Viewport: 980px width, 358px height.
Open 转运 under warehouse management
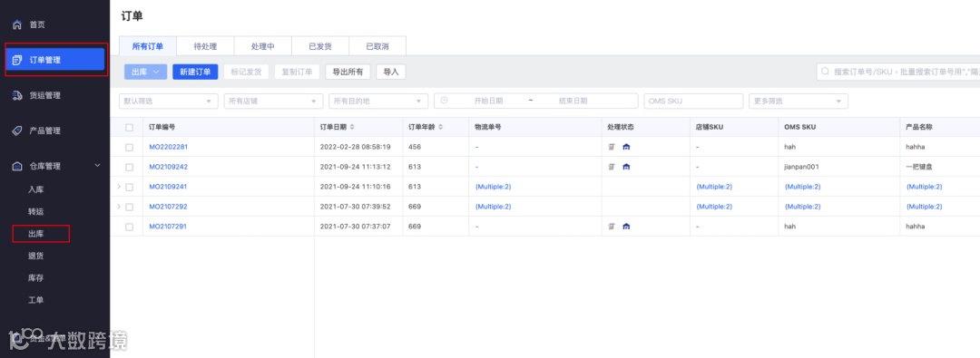35,212
